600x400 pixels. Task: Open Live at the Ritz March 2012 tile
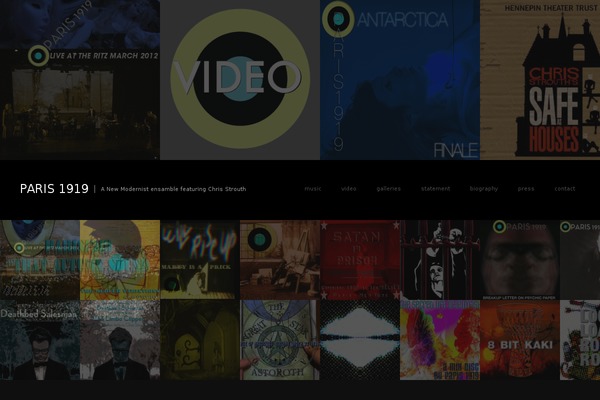pos(80,80)
